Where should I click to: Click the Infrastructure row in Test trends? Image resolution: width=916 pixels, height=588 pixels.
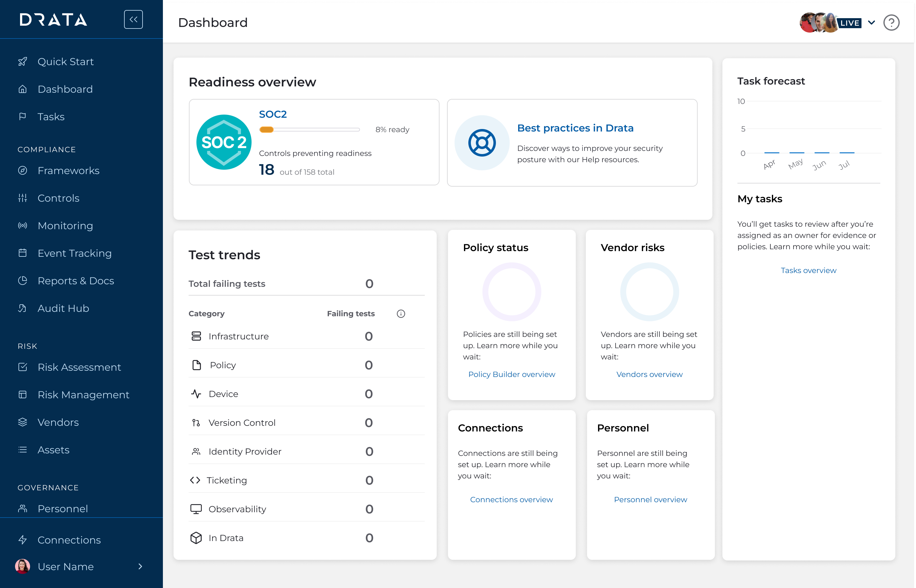(x=238, y=336)
